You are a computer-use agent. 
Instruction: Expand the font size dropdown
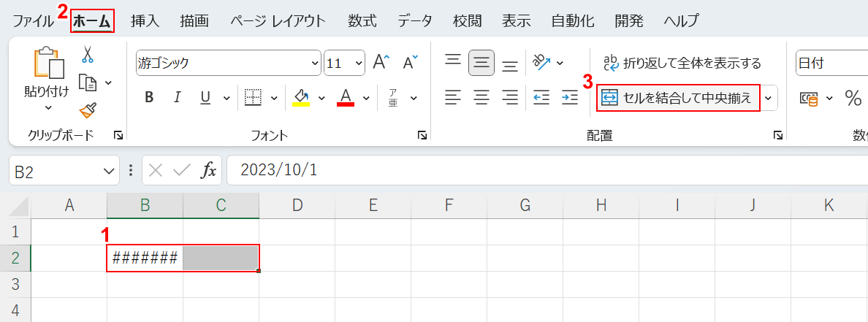click(359, 63)
